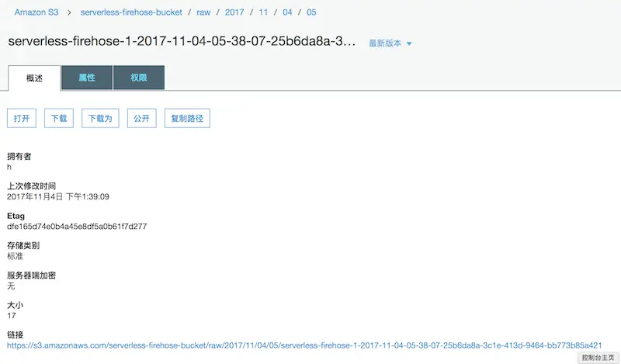Click the 复制路径 button
621x364 pixels.
click(x=187, y=118)
